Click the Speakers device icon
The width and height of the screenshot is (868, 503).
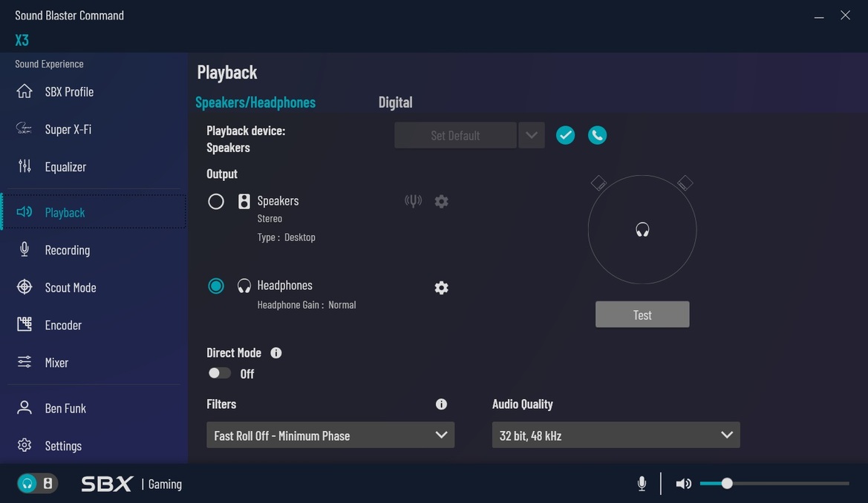[244, 201]
